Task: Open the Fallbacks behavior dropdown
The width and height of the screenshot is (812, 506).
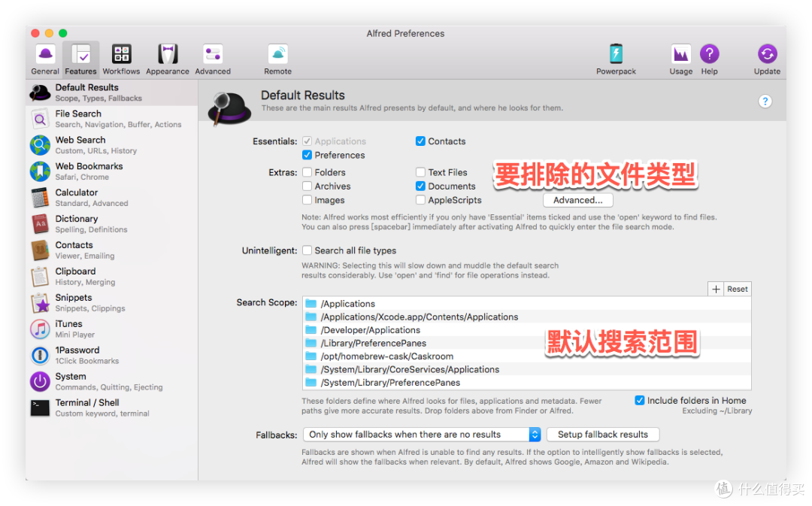Action: (x=422, y=435)
